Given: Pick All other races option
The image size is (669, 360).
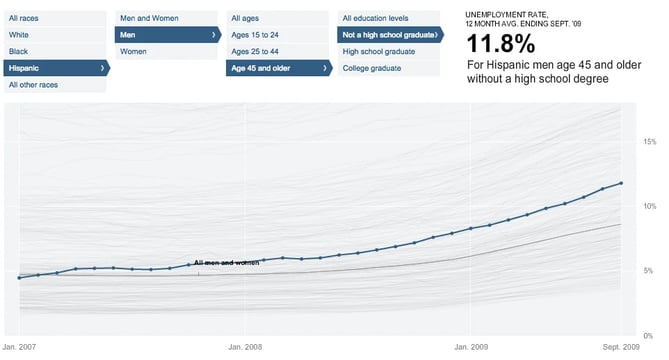Looking at the screenshot, I should tap(55, 85).
